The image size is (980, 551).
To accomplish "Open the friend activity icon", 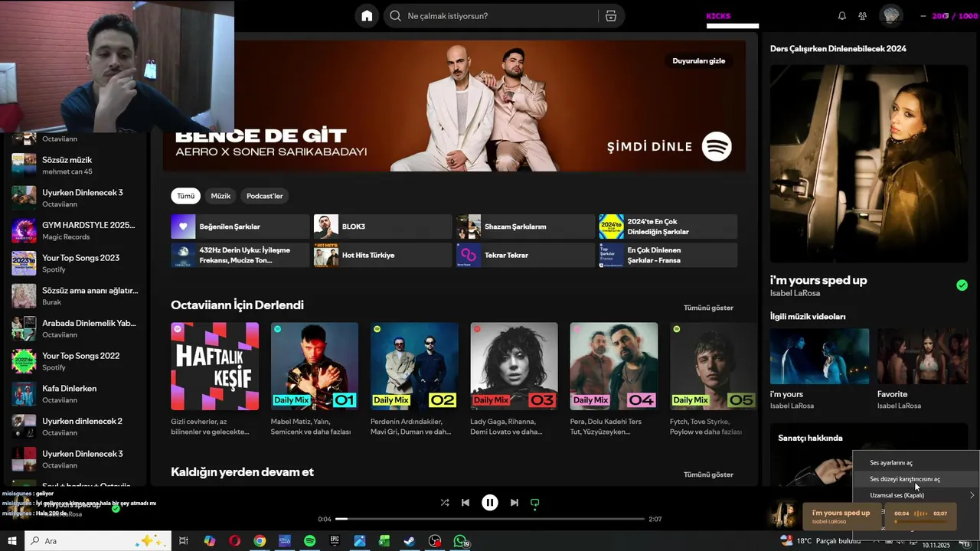I will [x=863, y=16].
